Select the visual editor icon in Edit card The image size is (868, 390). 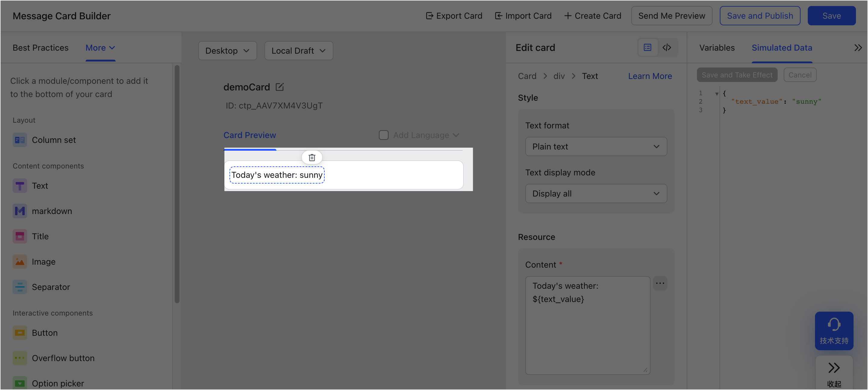(647, 48)
